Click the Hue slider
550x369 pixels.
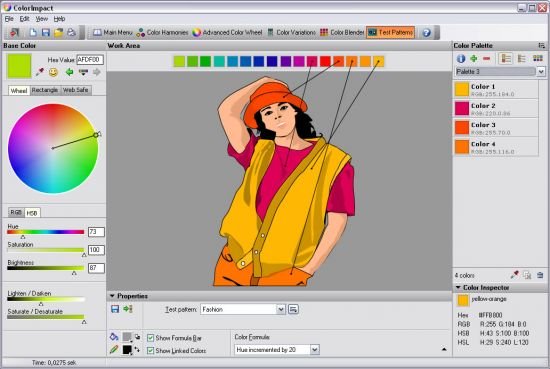click(46, 232)
